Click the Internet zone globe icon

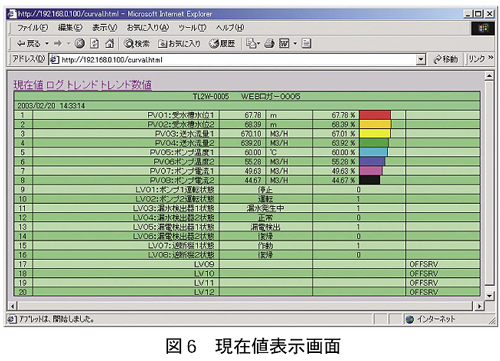click(x=410, y=319)
